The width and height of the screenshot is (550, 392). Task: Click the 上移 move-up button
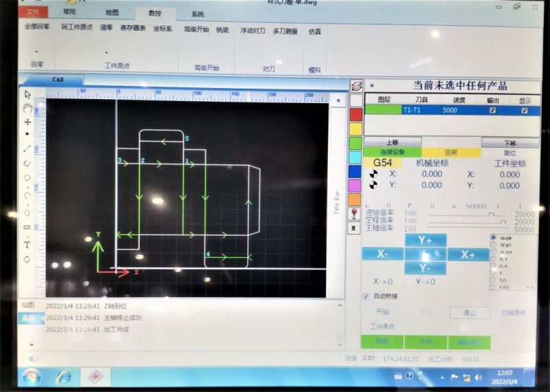click(x=393, y=142)
